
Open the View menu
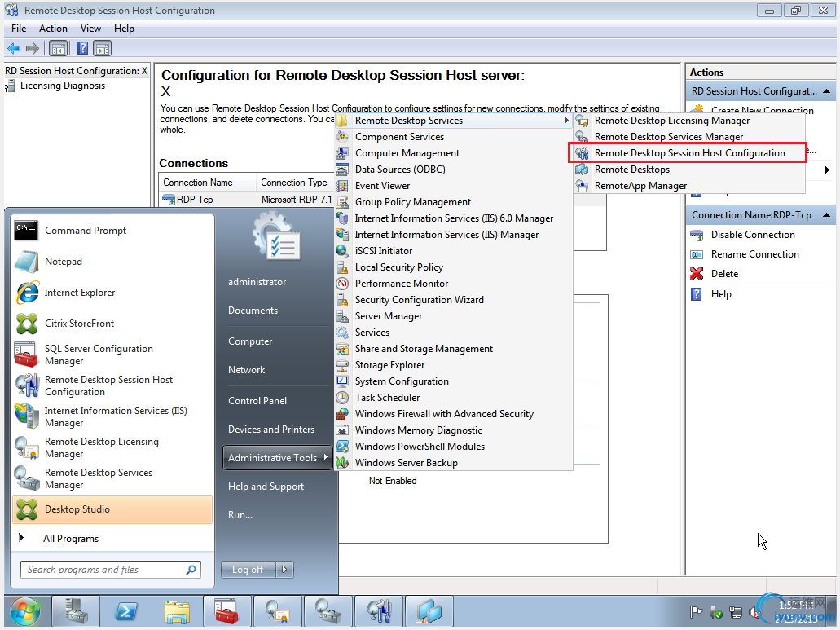(x=90, y=29)
